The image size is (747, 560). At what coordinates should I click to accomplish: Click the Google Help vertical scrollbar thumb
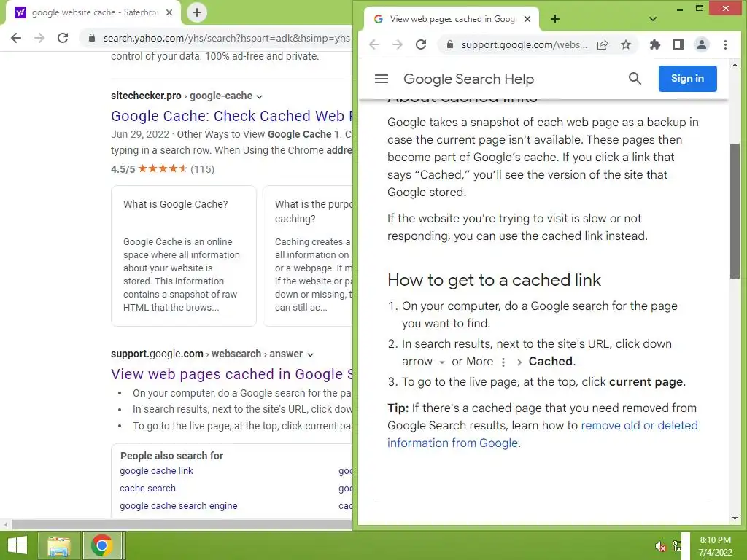(735, 211)
